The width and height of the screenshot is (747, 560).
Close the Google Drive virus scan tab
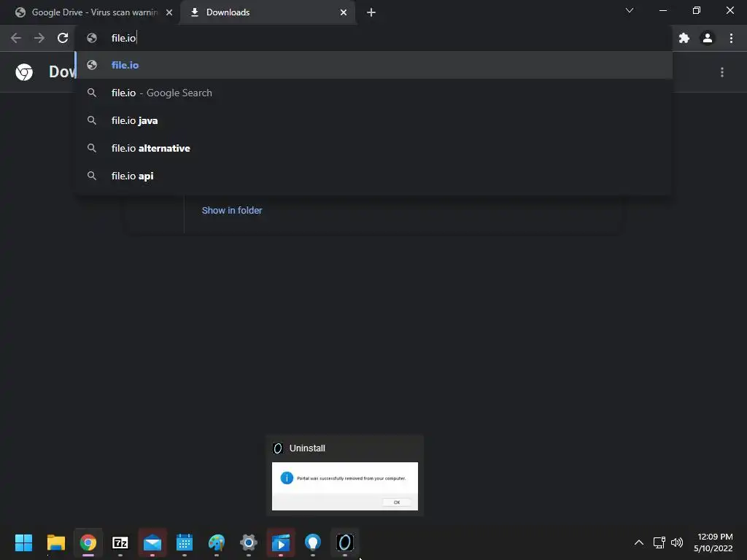click(169, 12)
